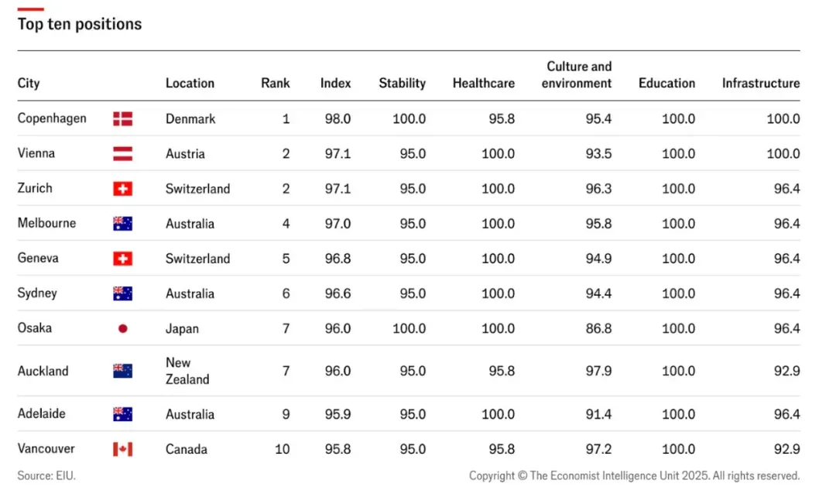Click the Denmark flag icon
Viewport: 836px width, 504px height.
[x=122, y=118]
